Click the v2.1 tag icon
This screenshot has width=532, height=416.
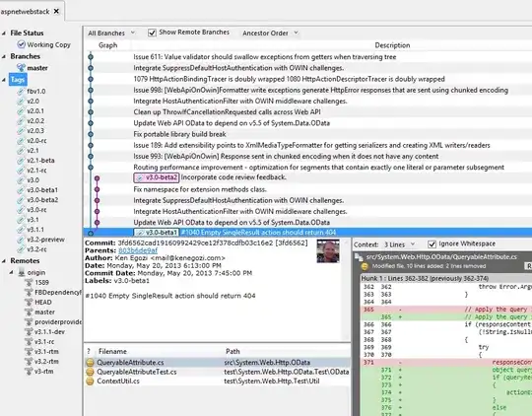(x=21, y=151)
